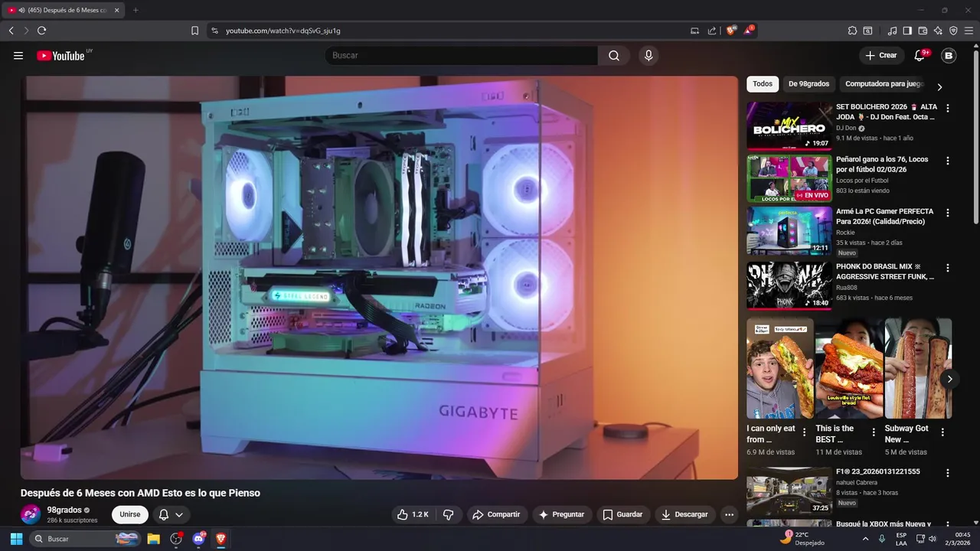The width and height of the screenshot is (980, 551).
Task: Open 'Subway Got New' short thumbnail
Action: coord(918,368)
